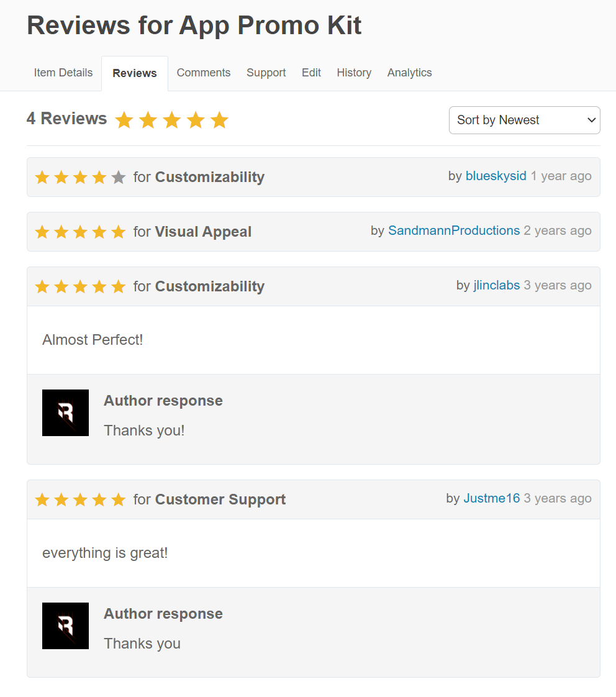Viewport: 616px width, 697px height.
Task: Click overall star rating next to 4 Reviews
Action: pos(171,120)
